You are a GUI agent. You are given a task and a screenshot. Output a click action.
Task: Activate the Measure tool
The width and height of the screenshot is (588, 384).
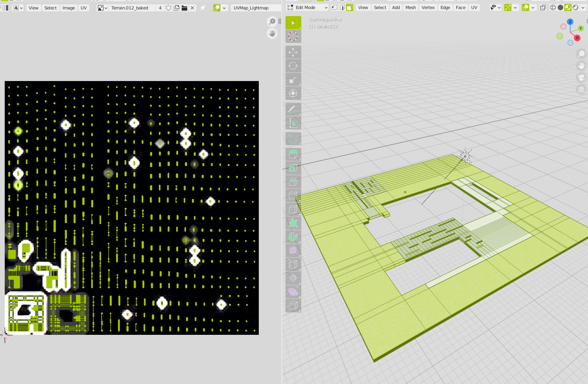point(293,122)
